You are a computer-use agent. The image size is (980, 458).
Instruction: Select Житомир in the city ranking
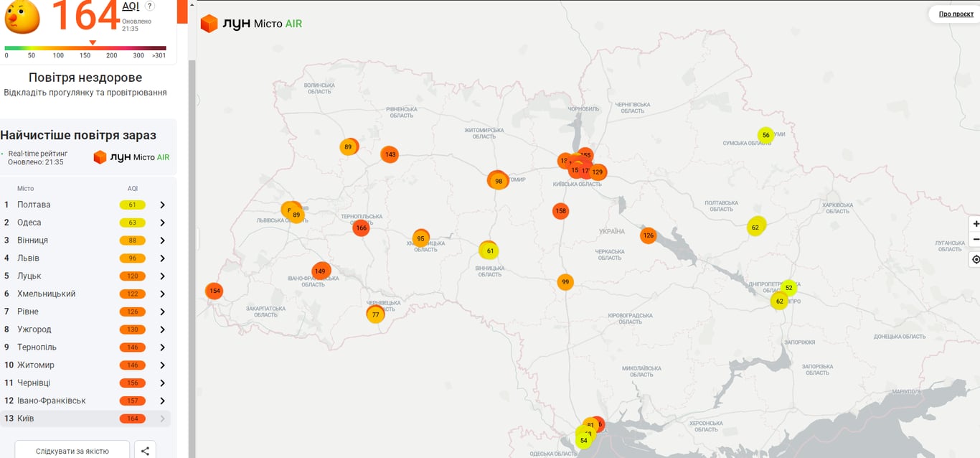(x=36, y=365)
